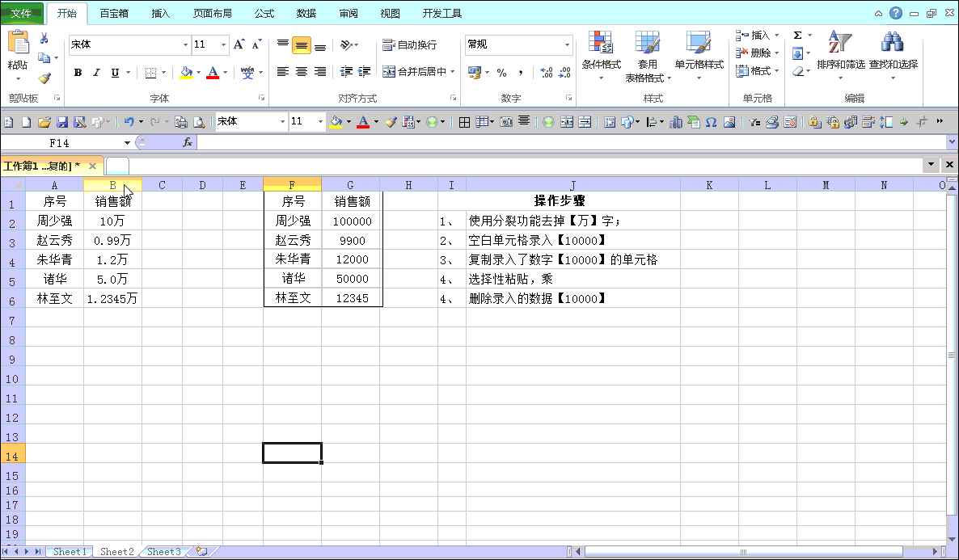Switch to 公式 Formulas tab

coord(264,13)
